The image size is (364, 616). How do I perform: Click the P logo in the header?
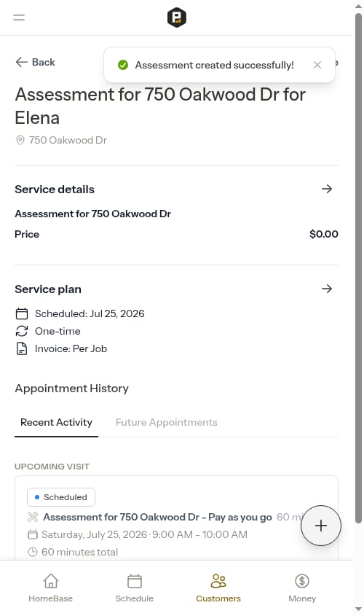point(176,17)
